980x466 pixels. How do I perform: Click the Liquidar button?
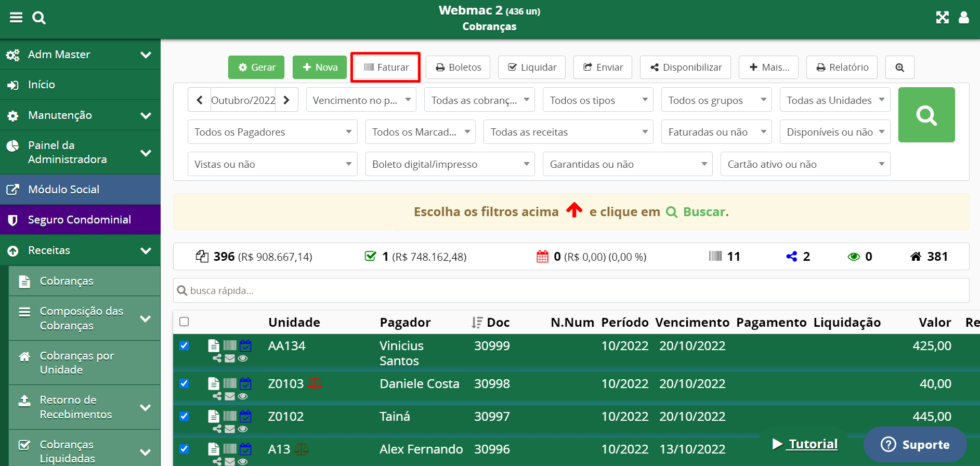(532, 67)
